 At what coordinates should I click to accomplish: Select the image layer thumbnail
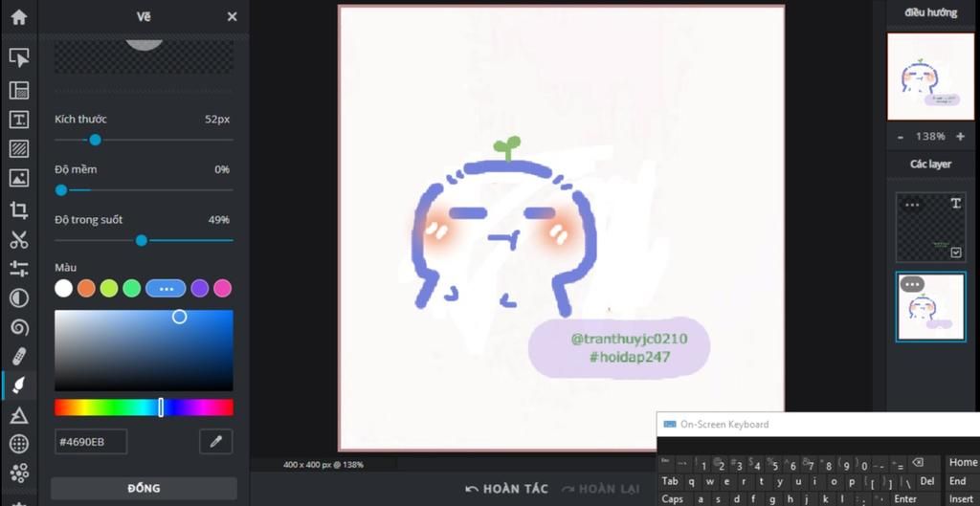point(930,307)
